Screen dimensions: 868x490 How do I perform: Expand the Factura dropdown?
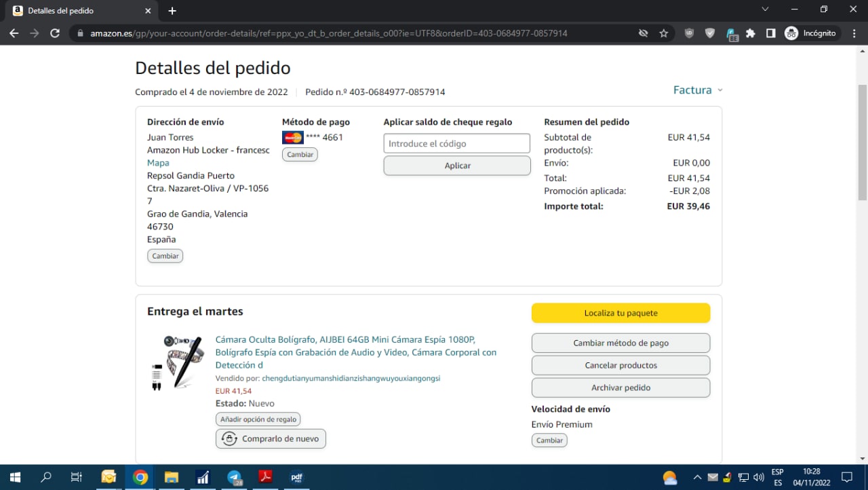coord(698,90)
